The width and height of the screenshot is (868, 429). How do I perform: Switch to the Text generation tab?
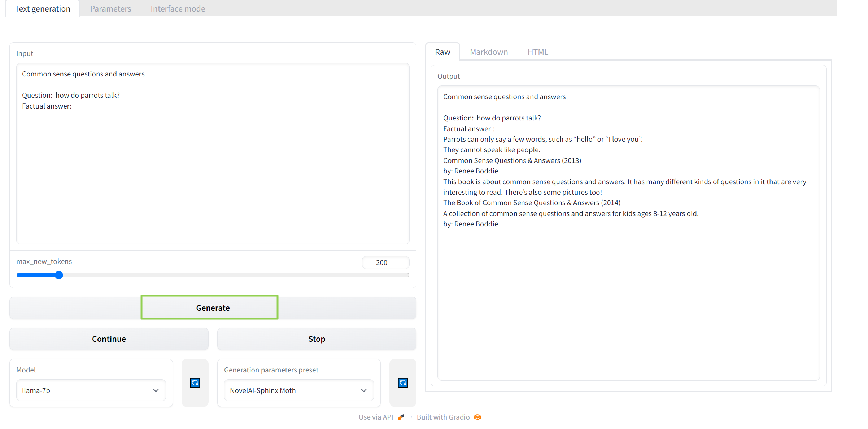pos(43,9)
